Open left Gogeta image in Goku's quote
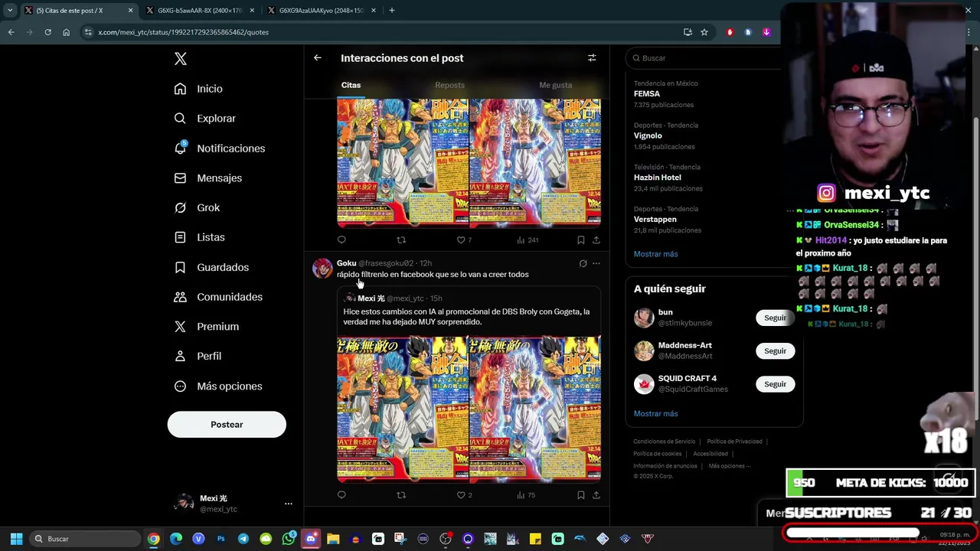This screenshot has height=551, width=980. pyautogui.click(x=403, y=409)
